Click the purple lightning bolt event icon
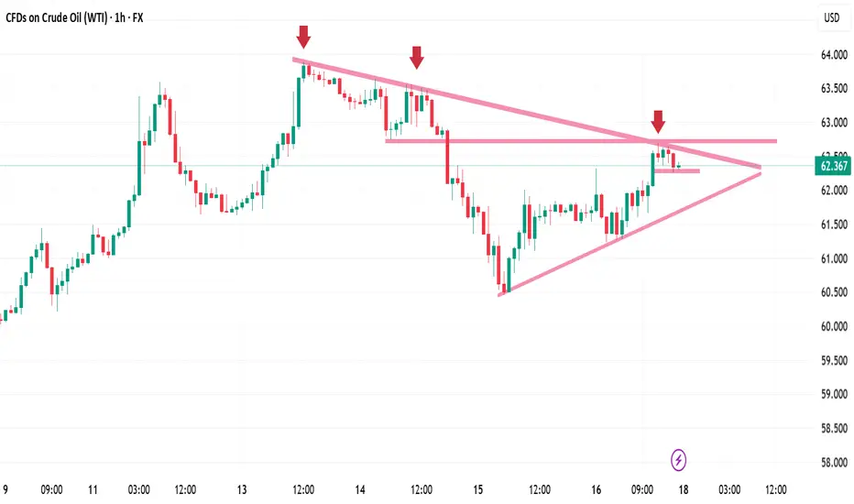This screenshot has width=854, height=504. click(x=678, y=460)
